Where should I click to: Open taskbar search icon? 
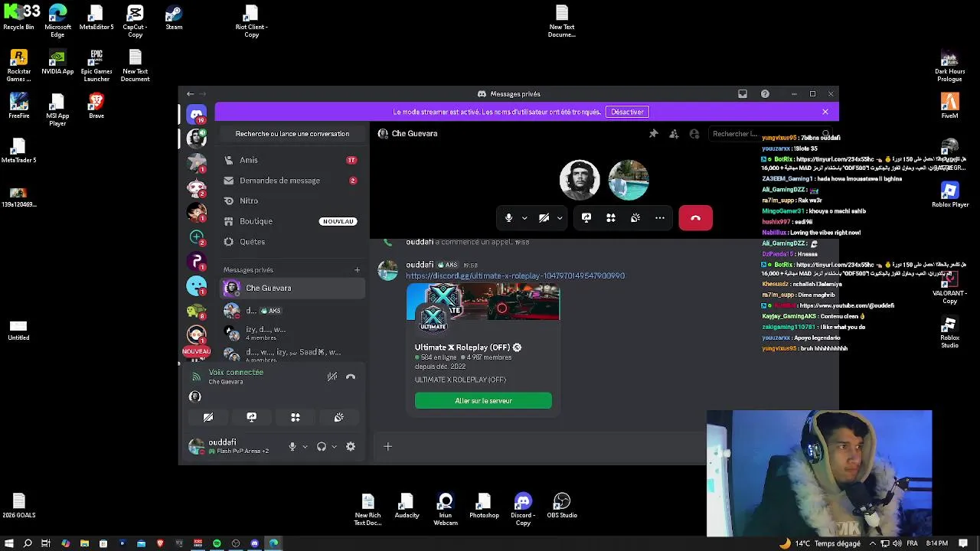tap(28, 543)
